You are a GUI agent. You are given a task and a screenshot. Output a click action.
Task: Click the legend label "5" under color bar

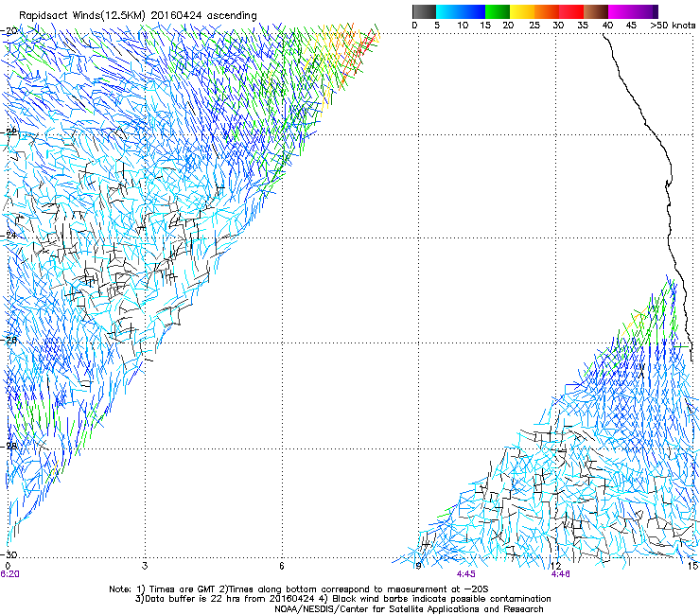[x=437, y=26]
